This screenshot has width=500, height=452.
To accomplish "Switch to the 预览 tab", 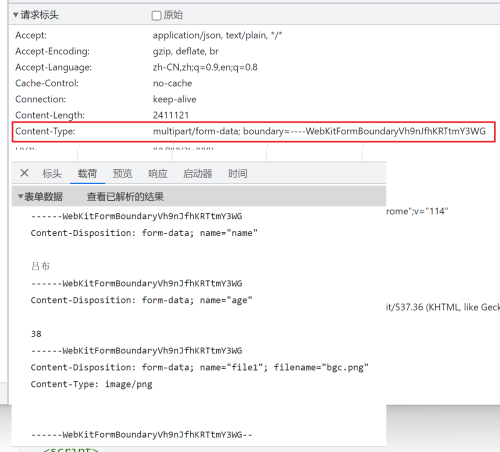I will [122, 173].
